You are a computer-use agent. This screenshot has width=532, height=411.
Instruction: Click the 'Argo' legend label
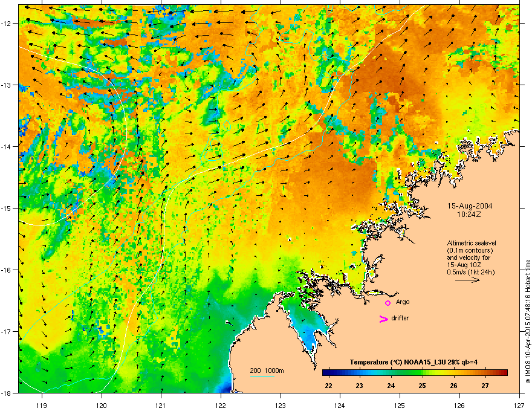[x=403, y=302]
